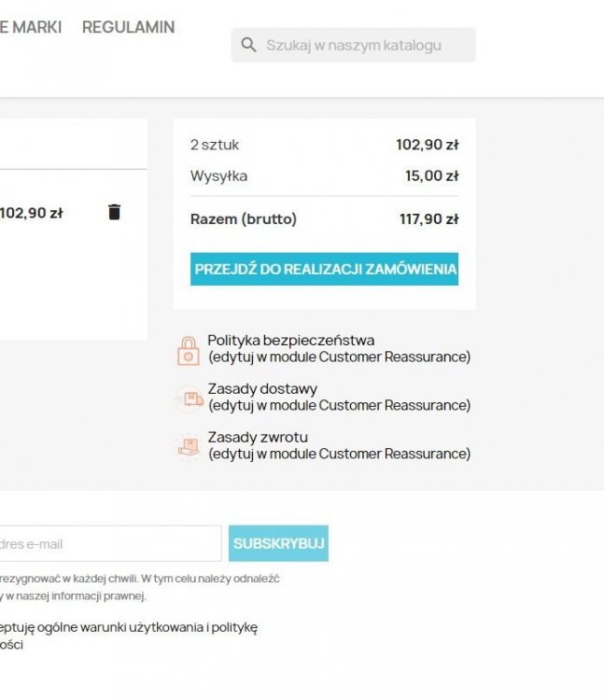Select the Polityka bezpieczeństwa text

pyautogui.click(x=291, y=340)
